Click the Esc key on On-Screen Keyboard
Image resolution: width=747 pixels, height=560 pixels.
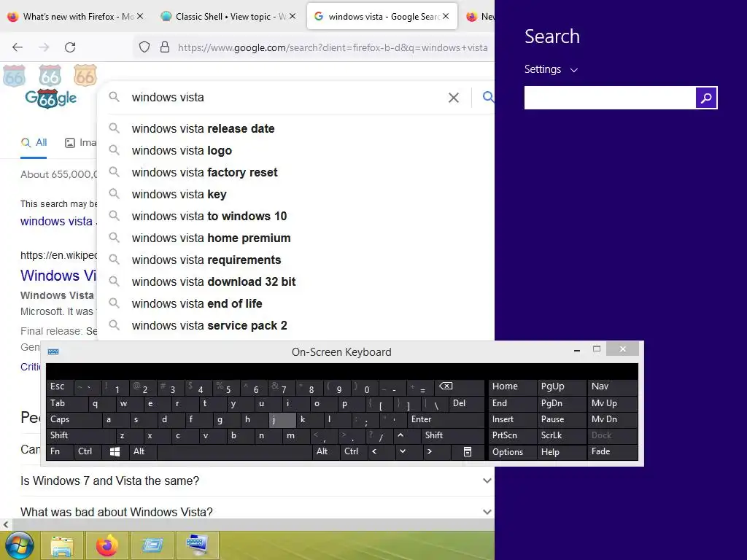(x=60, y=386)
